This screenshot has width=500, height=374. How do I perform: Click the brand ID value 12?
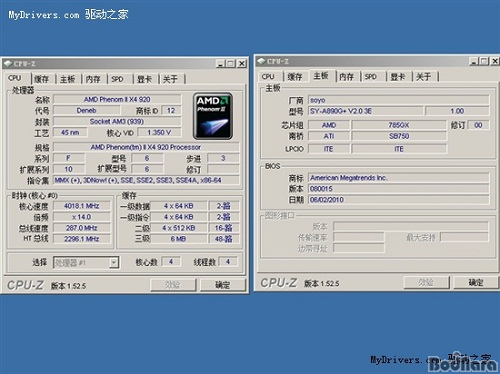coord(171,110)
